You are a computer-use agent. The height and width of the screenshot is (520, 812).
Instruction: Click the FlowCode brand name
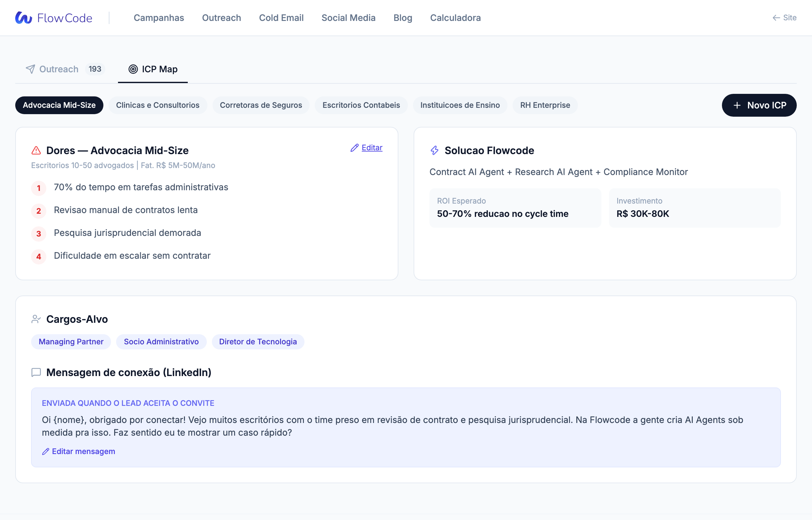64,18
